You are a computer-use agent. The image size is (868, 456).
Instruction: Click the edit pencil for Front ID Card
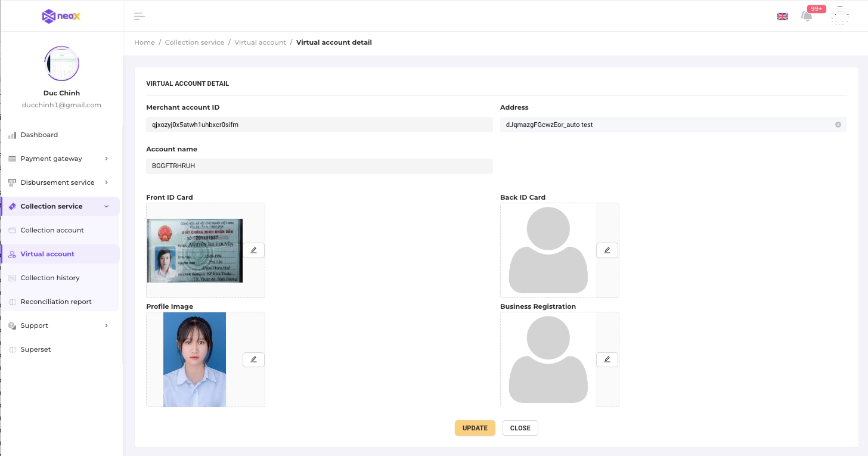[x=253, y=250]
